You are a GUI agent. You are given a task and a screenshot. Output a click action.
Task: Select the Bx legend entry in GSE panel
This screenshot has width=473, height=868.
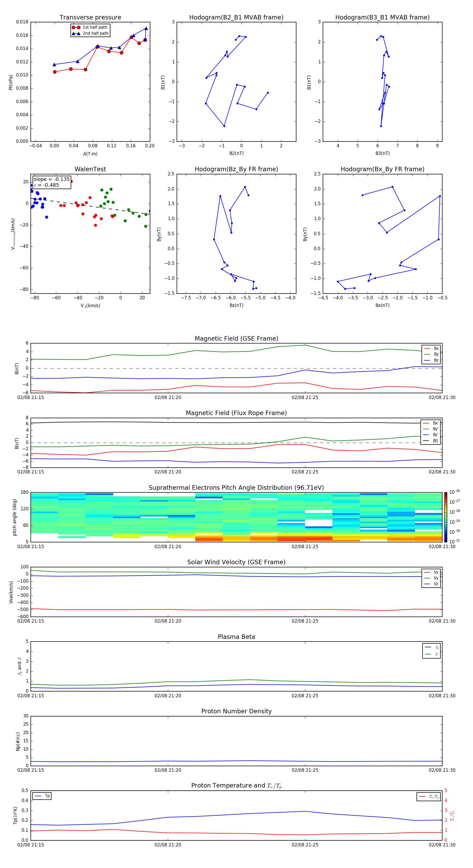click(x=431, y=349)
